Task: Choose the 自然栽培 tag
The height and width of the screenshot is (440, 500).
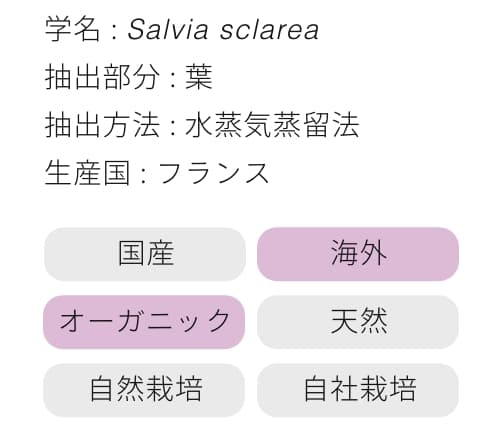Action: point(144,390)
